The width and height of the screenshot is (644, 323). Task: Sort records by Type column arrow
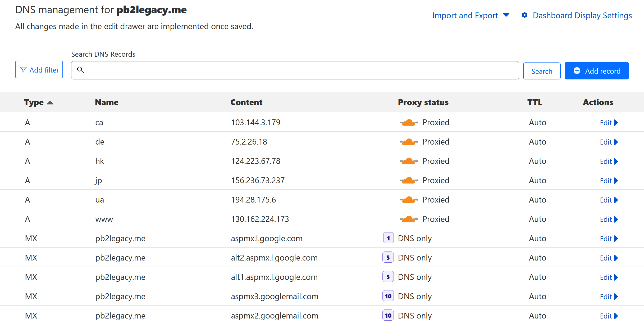pyautogui.click(x=50, y=103)
